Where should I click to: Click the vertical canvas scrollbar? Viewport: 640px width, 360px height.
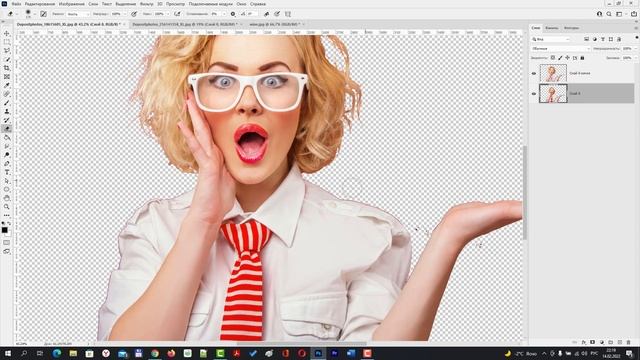tap(525, 192)
